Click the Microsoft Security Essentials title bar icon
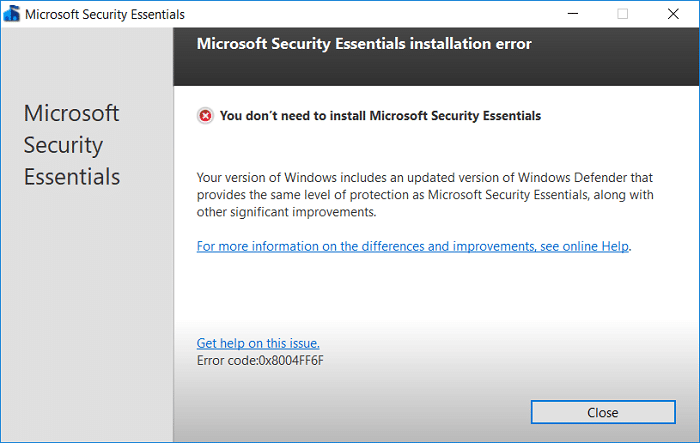The image size is (700, 443). 11,15
